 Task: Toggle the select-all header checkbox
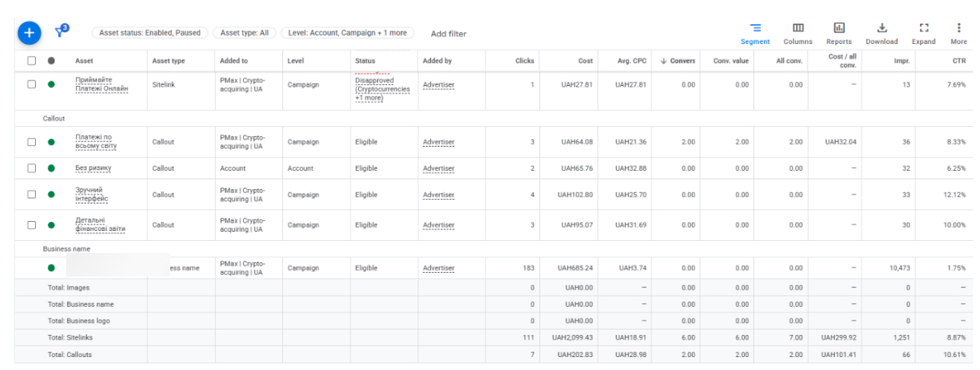pos(31,61)
